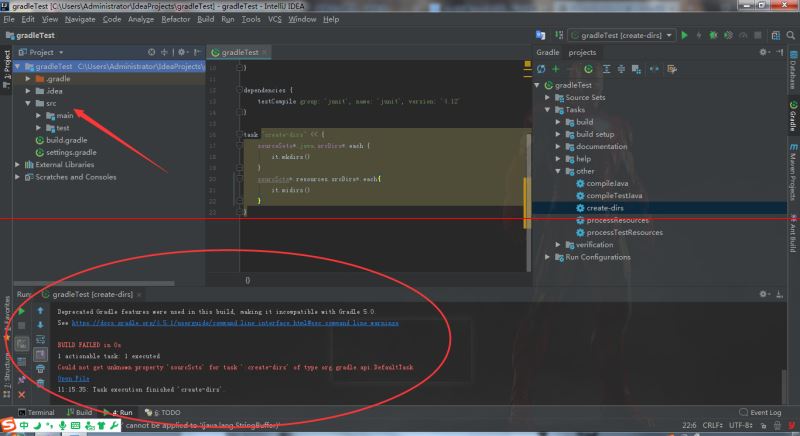Open Search Everywhere magnifier icon
Viewport: 800px width, 436px height.
(x=790, y=35)
